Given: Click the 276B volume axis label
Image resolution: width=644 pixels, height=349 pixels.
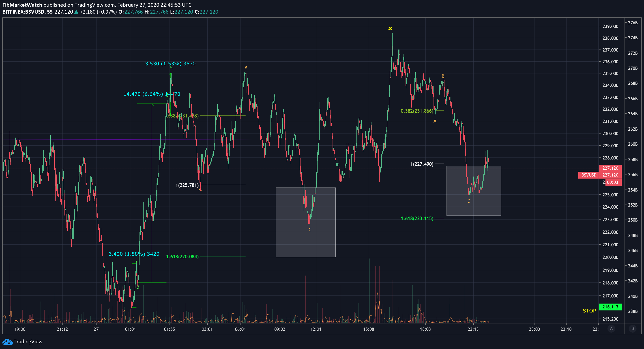Looking at the screenshot, I should coord(633,23).
